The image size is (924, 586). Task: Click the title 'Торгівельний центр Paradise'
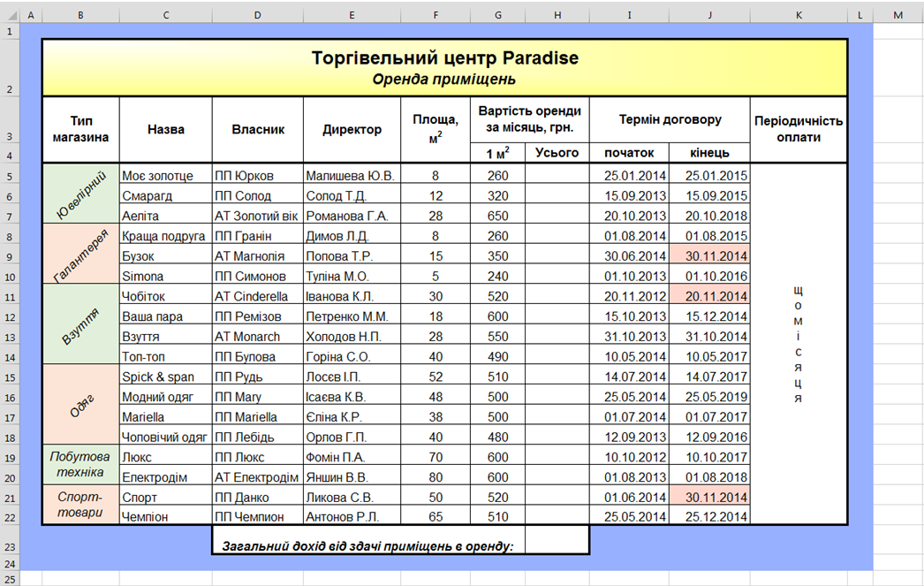445,57
